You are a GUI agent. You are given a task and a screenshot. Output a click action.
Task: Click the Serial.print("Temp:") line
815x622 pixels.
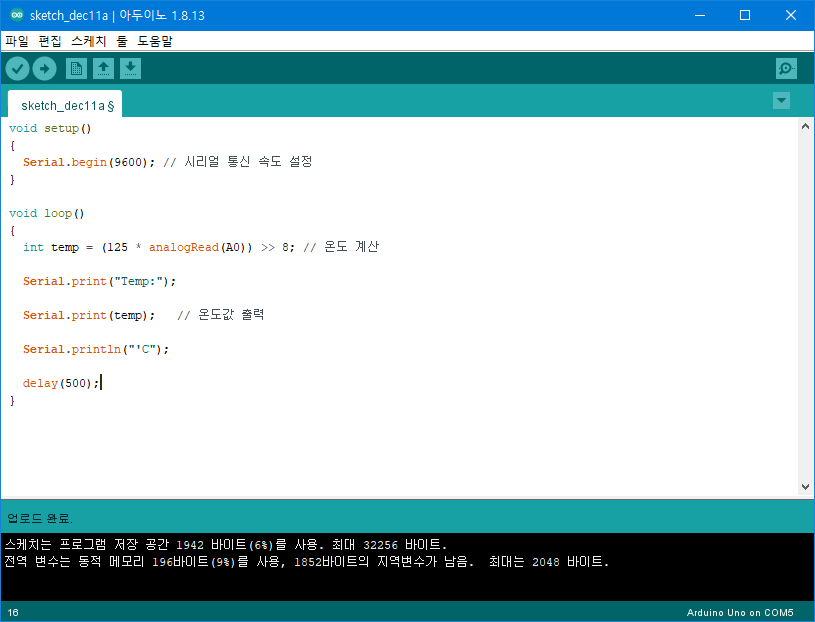(99, 281)
